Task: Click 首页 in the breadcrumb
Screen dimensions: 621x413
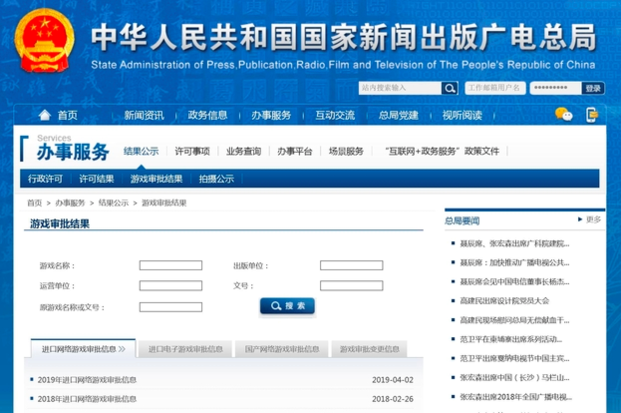Action: pos(34,203)
